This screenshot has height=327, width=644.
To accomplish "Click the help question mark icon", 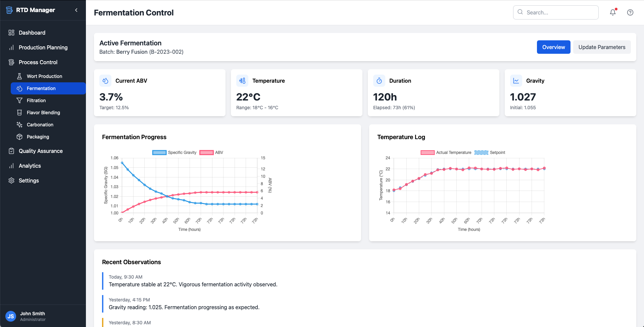I will pos(630,12).
